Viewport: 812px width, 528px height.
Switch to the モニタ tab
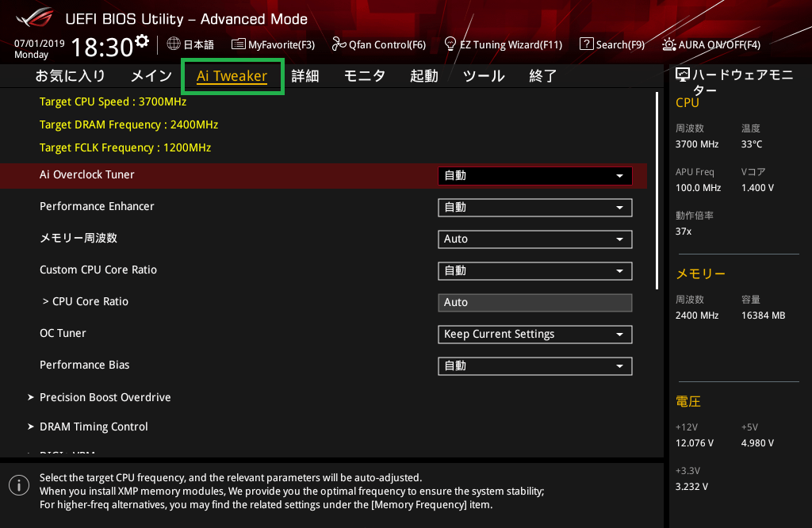pyautogui.click(x=365, y=76)
